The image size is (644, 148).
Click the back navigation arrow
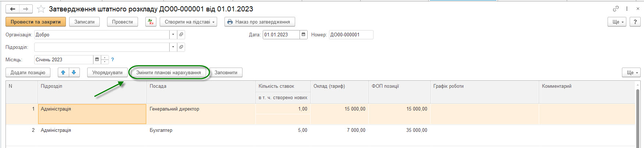click(x=13, y=9)
